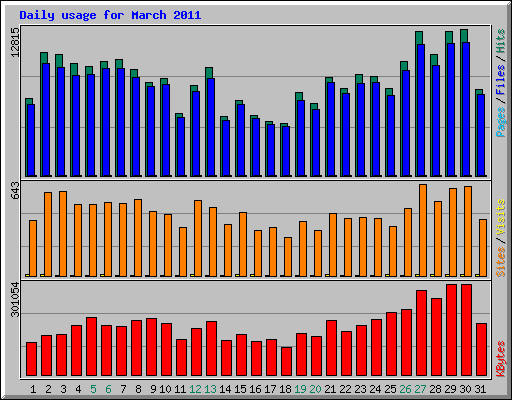Image resolution: width=512 pixels, height=400 pixels.
Task: Click the 643 visits axis label
Action: (16, 190)
